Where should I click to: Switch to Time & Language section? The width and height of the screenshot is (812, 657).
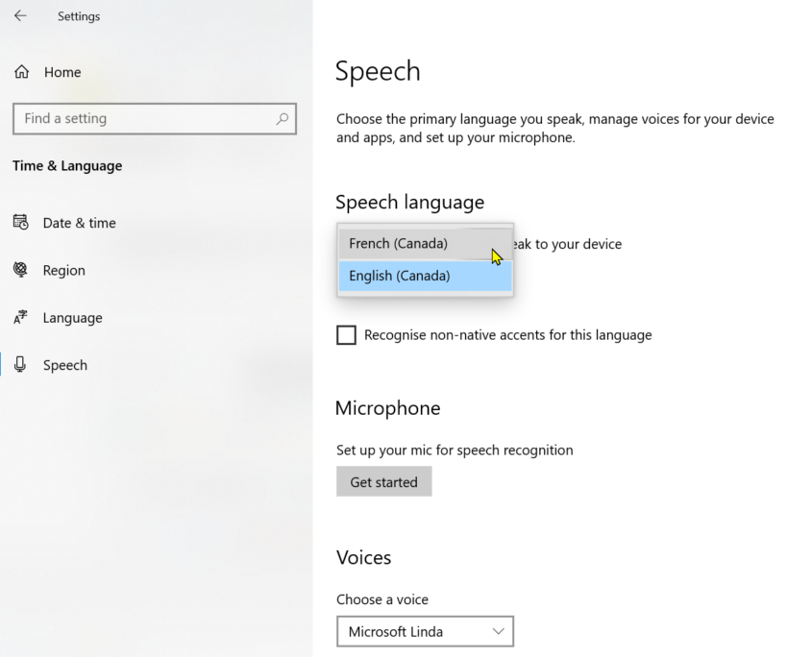[67, 165]
